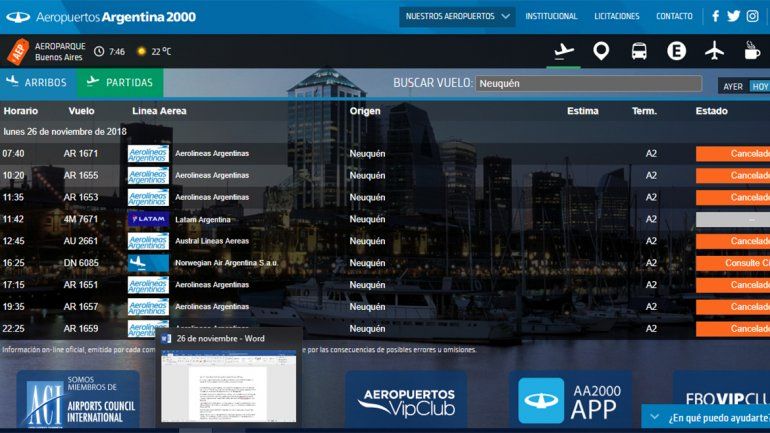The image size is (770, 433).
Task: Switch to the Arribos tab
Action: point(38,82)
